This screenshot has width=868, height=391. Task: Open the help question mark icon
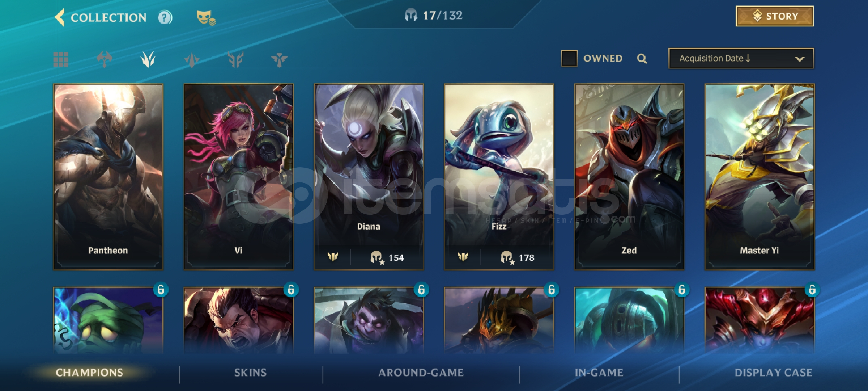pyautogui.click(x=165, y=17)
